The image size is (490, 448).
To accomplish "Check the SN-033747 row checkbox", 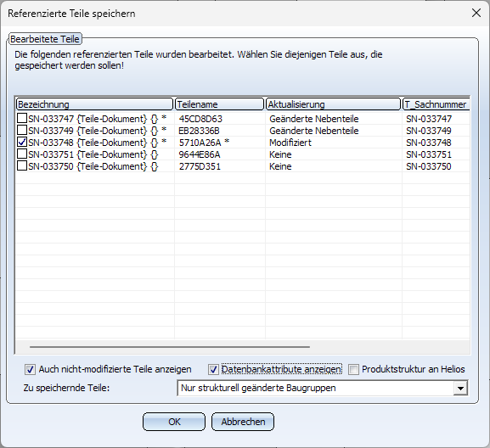I will click(x=22, y=118).
